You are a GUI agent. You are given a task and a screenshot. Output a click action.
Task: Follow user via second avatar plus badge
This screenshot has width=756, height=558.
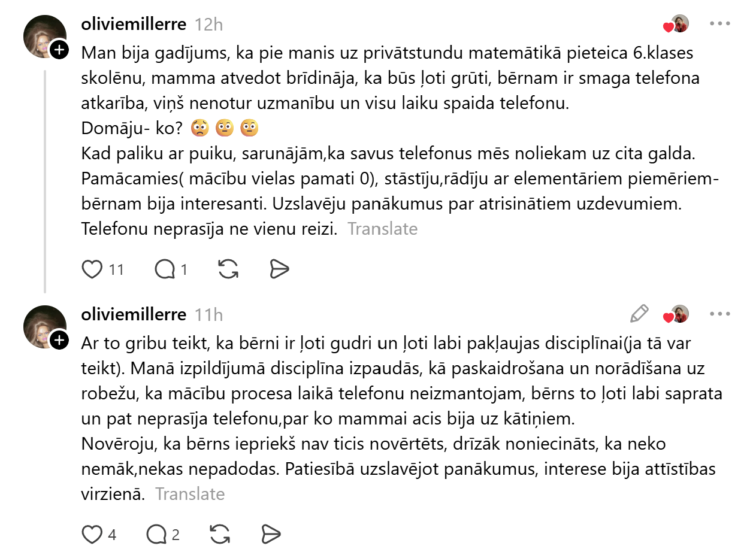pyautogui.click(x=59, y=341)
